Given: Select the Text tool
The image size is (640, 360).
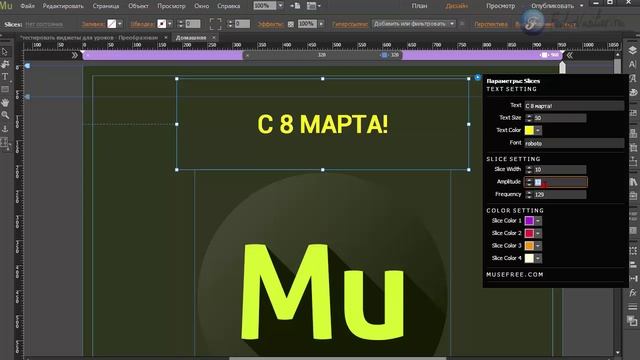Looking at the screenshot, I should pyautogui.click(x=5, y=77).
